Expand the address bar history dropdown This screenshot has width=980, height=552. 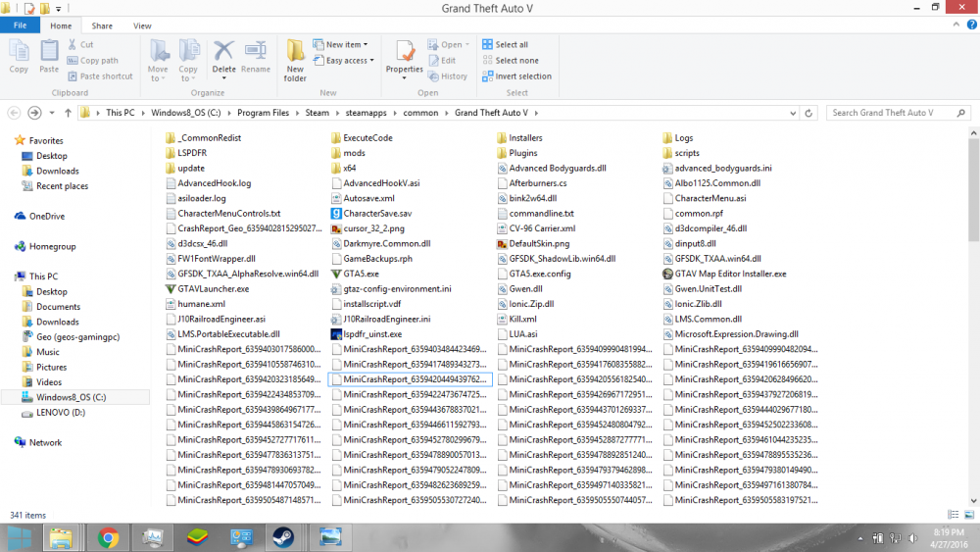[x=793, y=113]
